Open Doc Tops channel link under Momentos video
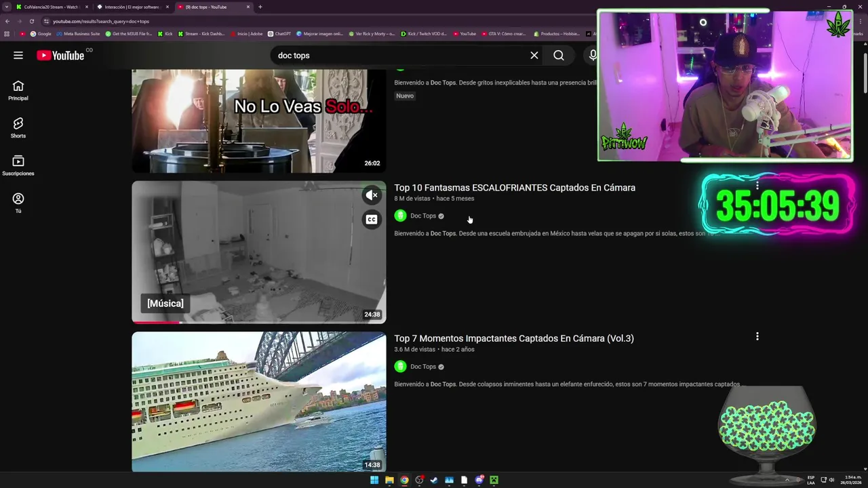 tap(423, 367)
